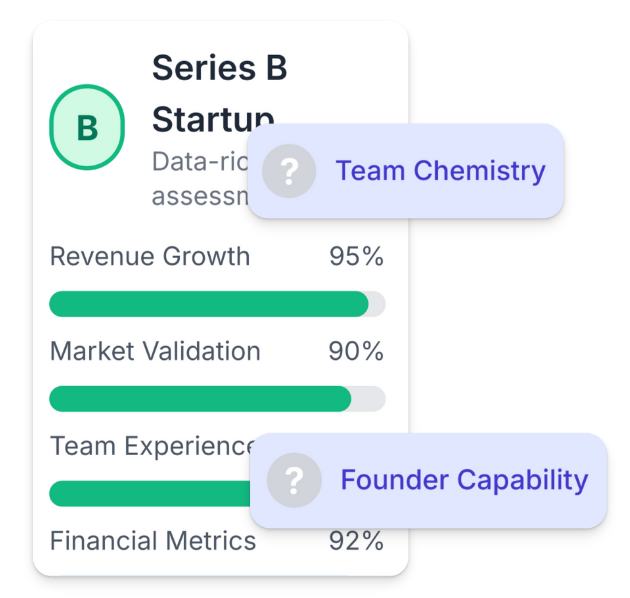The height and width of the screenshot is (598, 630).
Task: Click the green B badge icon
Action: (87, 127)
